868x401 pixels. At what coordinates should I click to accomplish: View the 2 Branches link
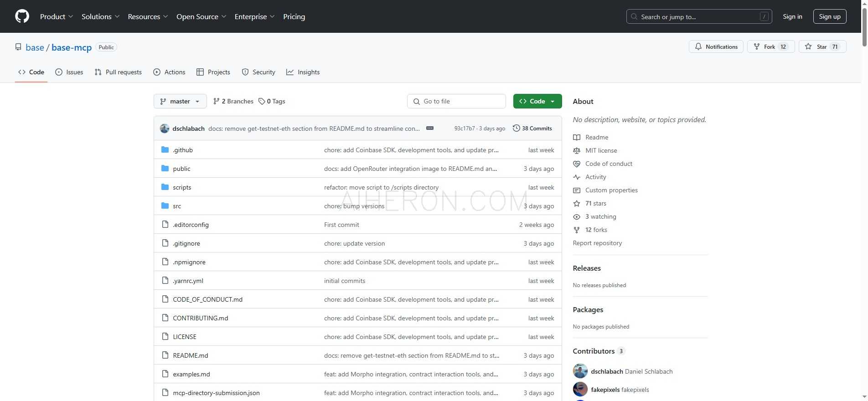pyautogui.click(x=233, y=101)
